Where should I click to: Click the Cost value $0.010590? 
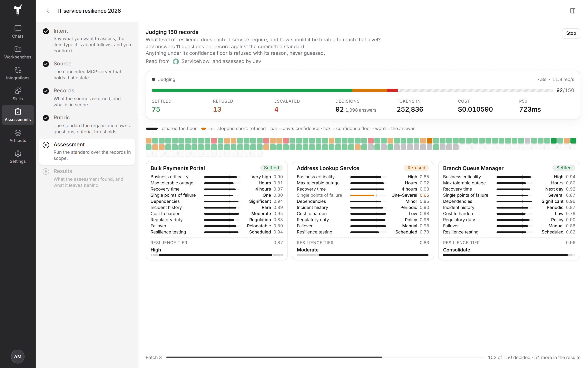475,109
